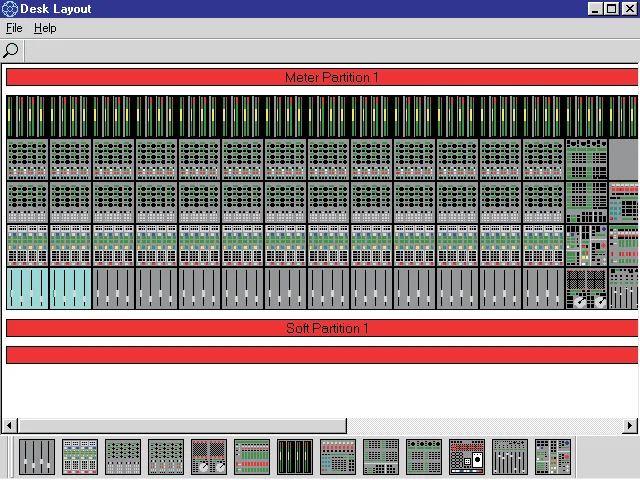Pick the four-fader panel in the palette

[x=37, y=457]
